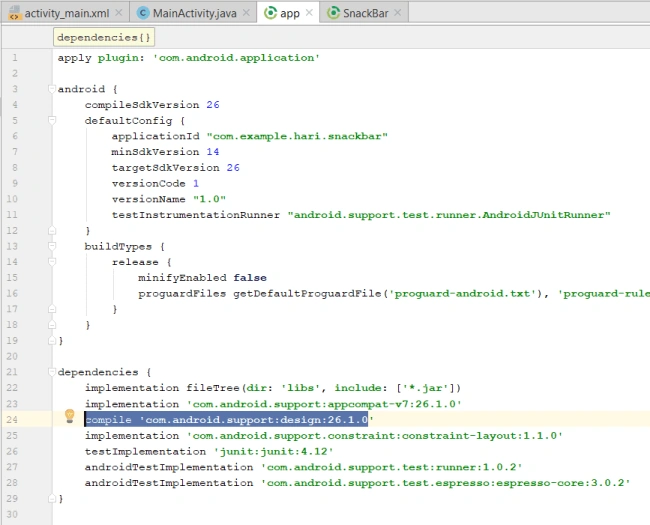Place cursor on the minifyEnabled false line
The image size is (650, 525).
click(x=202, y=277)
